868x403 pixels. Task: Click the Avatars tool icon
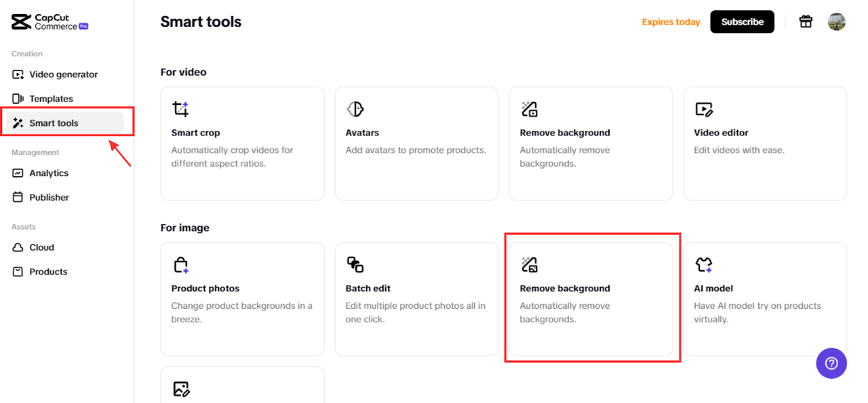355,109
